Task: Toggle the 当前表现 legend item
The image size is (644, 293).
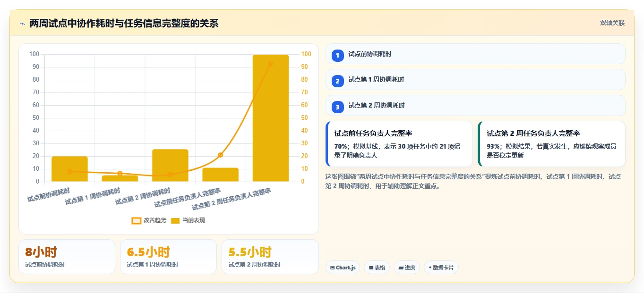Action: (x=188, y=220)
